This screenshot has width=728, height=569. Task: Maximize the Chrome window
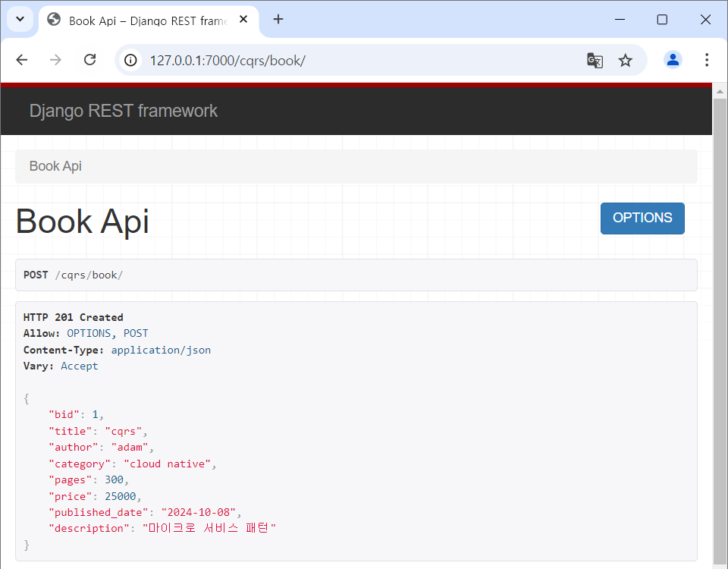point(662,20)
